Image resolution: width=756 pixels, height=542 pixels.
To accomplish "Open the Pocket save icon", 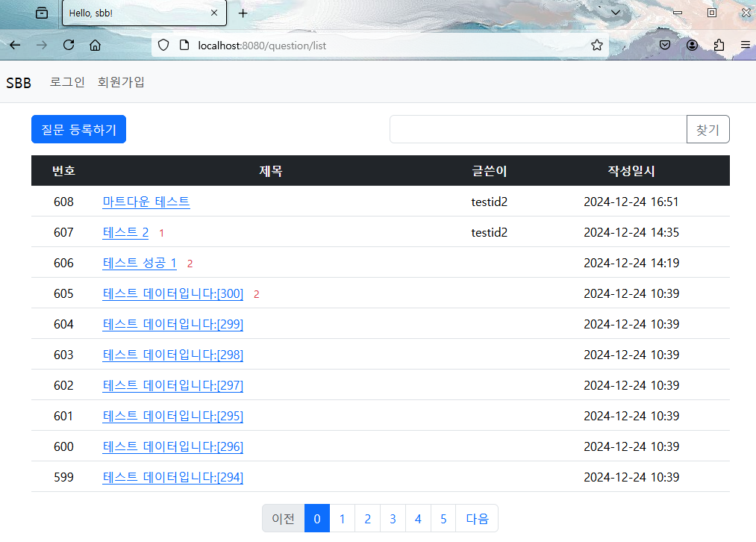I will [665, 46].
